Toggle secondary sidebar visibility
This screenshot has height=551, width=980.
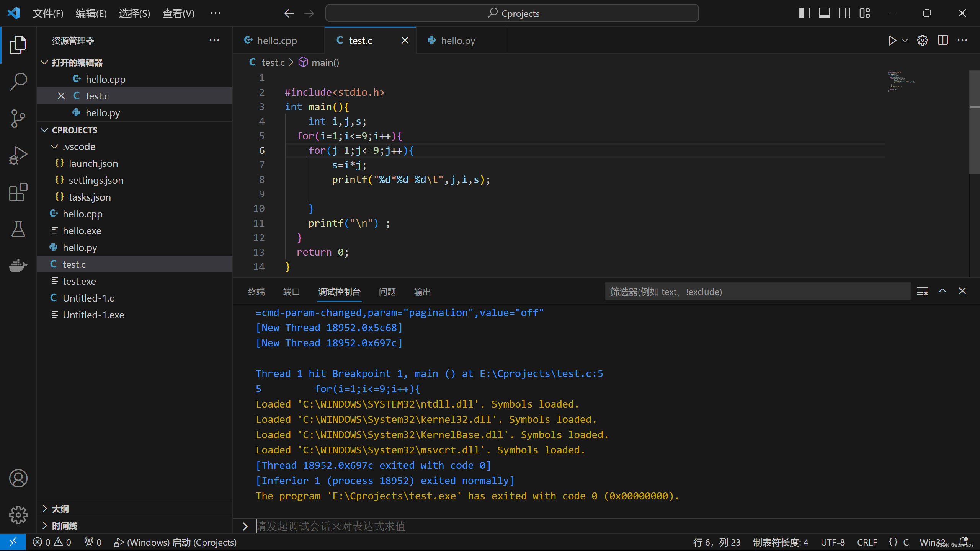tap(844, 13)
